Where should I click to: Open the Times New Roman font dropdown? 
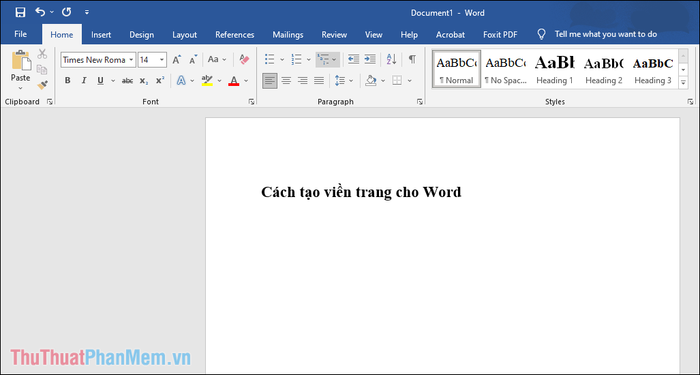coord(98,60)
